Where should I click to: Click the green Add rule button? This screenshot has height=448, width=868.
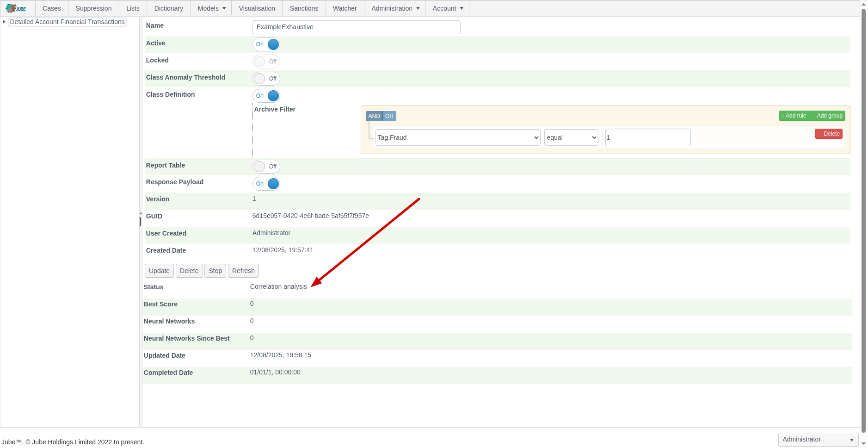(x=795, y=116)
